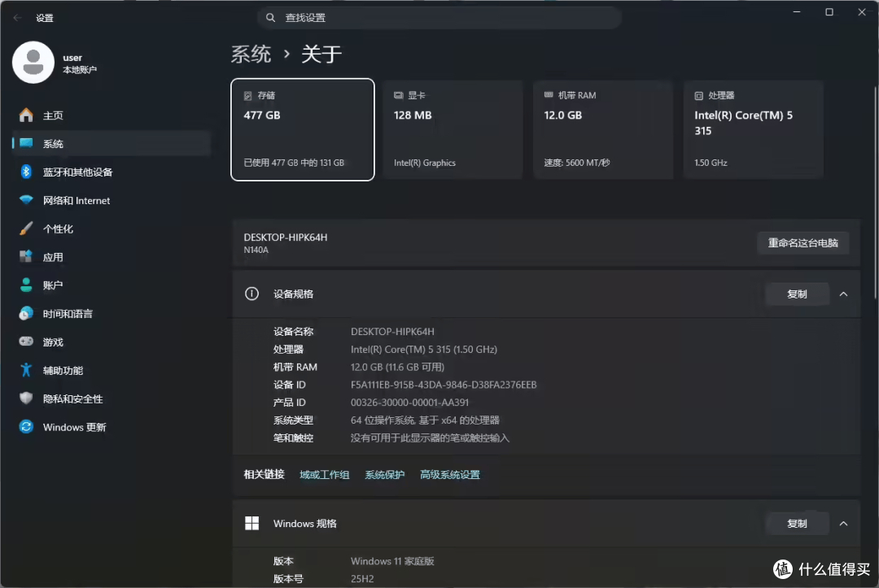
Task: Select 系统 in the sidebar
Action: point(111,143)
